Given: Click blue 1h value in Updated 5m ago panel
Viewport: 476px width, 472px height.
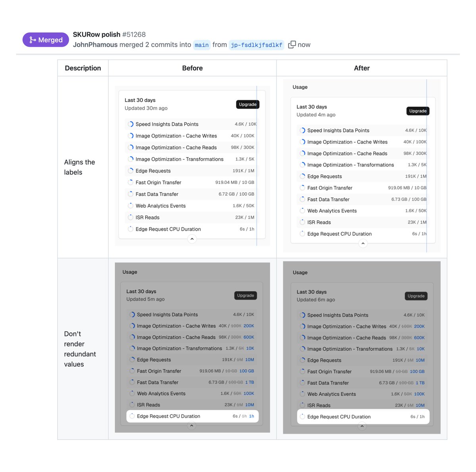Looking at the screenshot, I should [x=251, y=416].
